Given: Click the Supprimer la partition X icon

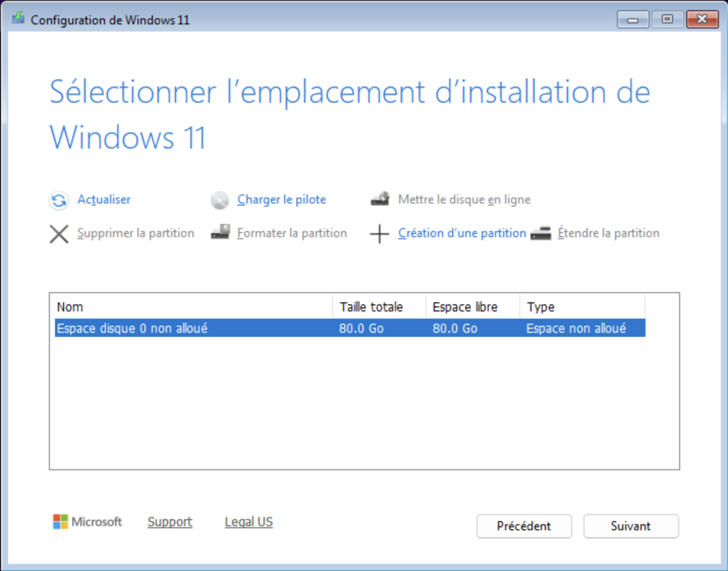Looking at the screenshot, I should (59, 234).
